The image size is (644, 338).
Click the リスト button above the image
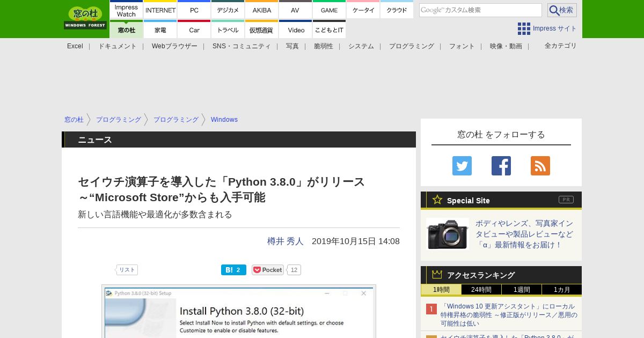click(127, 270)
